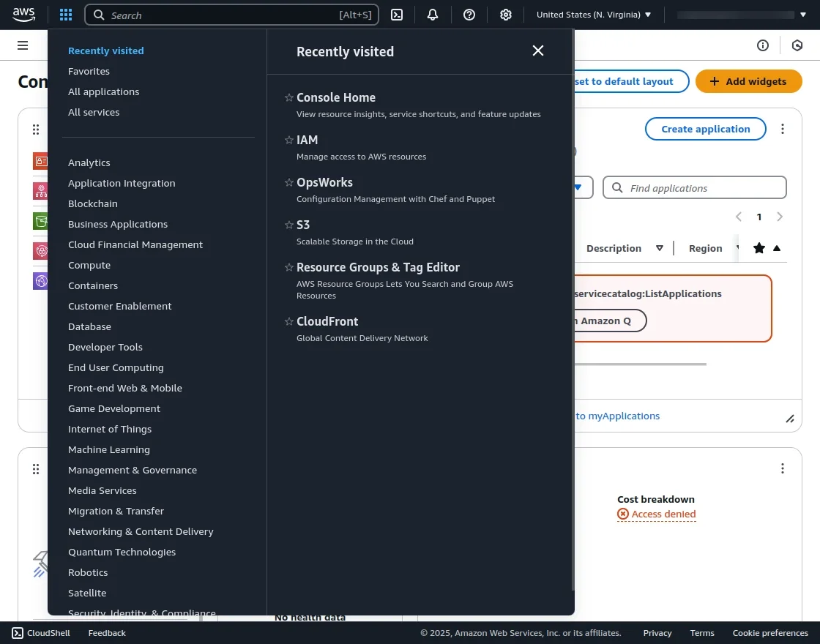Image resolution: width=820 pixels, height=644 pixels.
Task: Select Recently visited in services menu
Action: pyautogui.click(x=105, y=50)
